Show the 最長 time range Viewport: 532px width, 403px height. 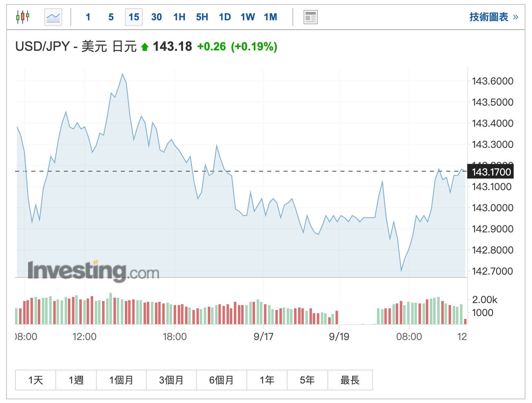(x=350, y=380)
